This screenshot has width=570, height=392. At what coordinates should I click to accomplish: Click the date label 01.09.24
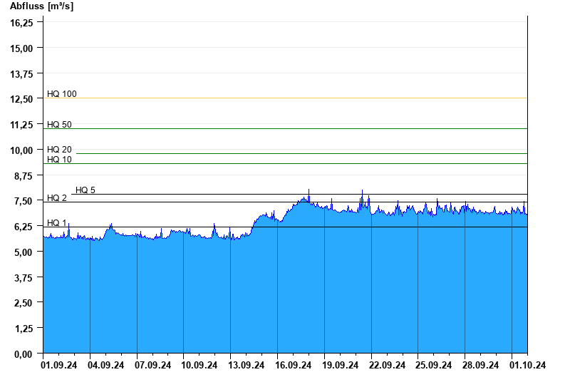[x=59, y=365]
